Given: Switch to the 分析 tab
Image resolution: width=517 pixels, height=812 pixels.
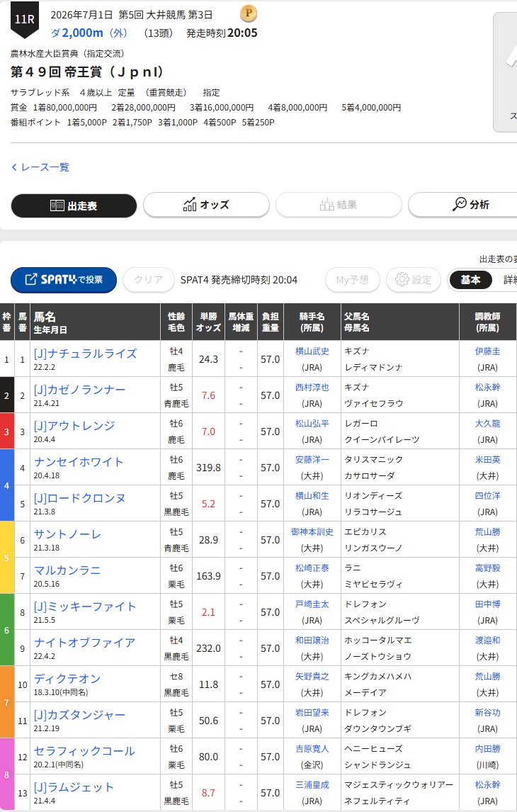Looking at the screenshot, I should 463,205.
